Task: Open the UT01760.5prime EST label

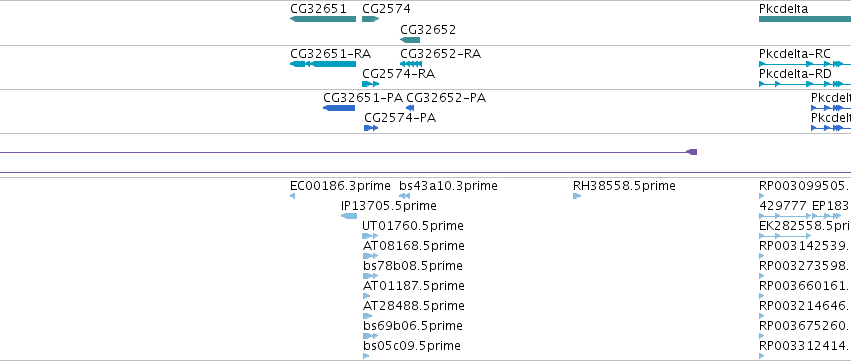Action: (412, 225)
